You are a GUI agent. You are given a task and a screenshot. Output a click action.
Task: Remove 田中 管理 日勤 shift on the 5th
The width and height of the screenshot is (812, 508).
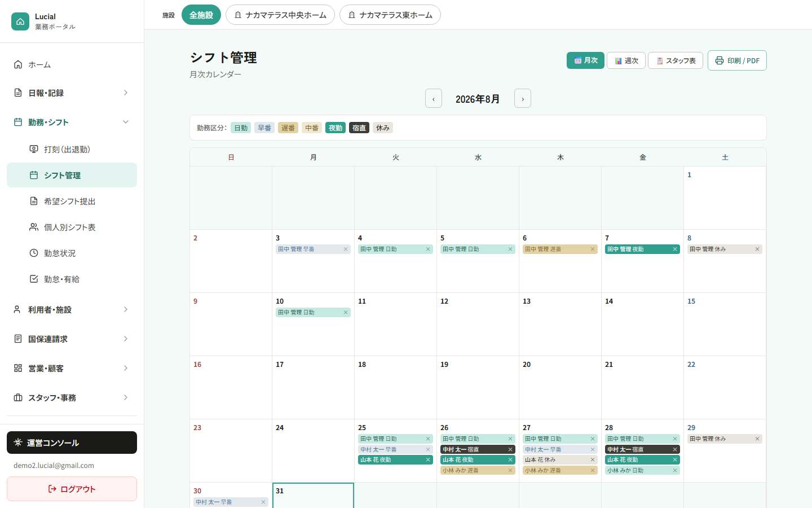510,249
